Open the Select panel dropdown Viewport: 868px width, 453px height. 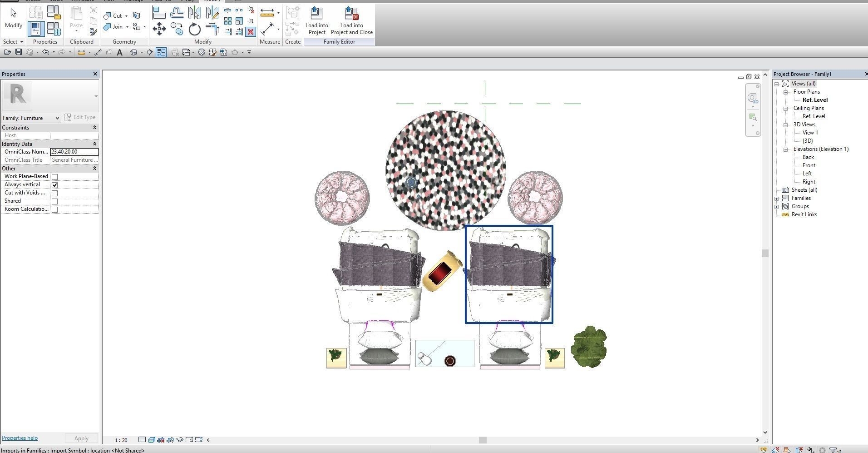click(13, 42)
